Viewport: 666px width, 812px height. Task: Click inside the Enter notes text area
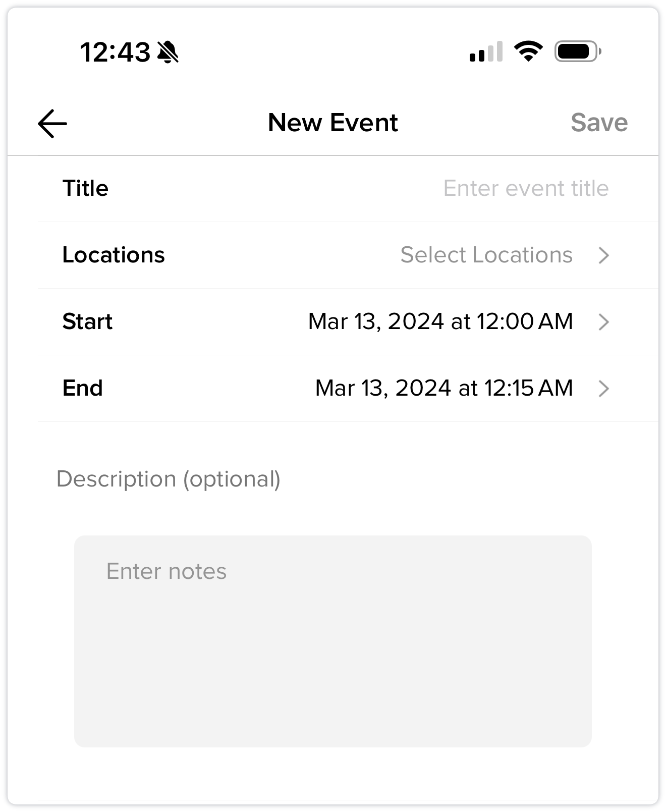pyautogui.click(x=333, y=641)
